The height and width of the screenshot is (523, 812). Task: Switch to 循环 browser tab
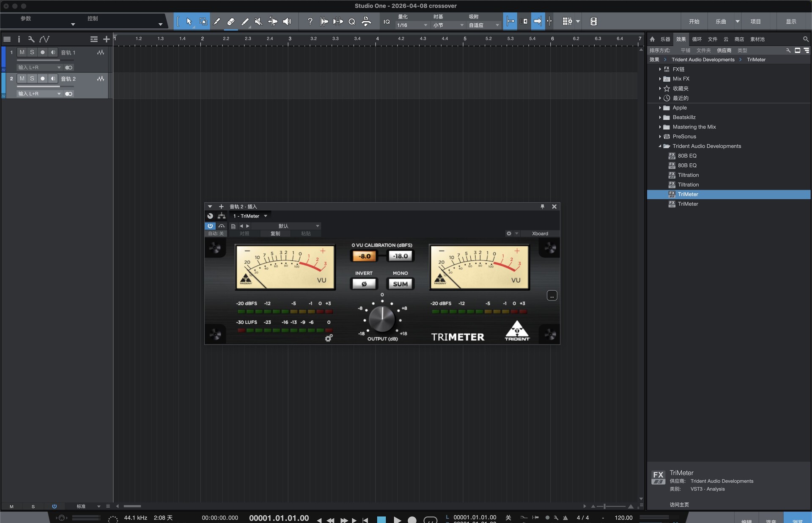[x=697, y=39]
